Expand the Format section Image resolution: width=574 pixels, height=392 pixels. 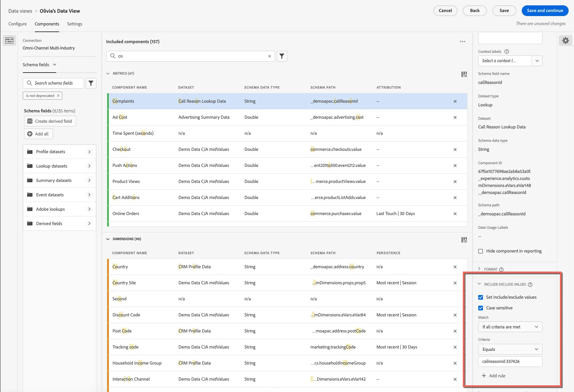(479, 269)
